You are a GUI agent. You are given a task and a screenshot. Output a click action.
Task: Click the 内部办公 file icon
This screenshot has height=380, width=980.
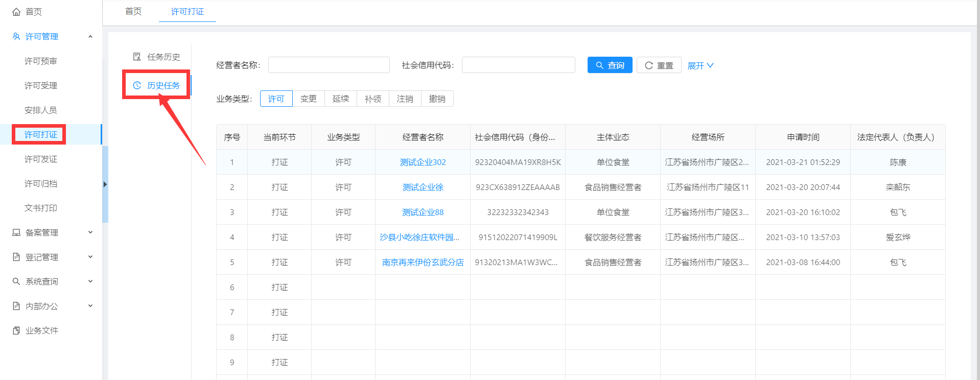click(x=16, y=306)
